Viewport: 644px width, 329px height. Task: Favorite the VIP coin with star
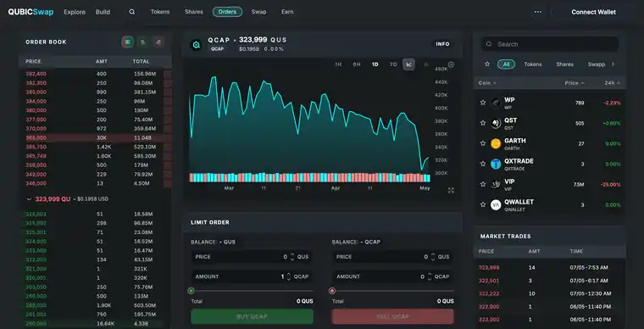pyautogui.click(x=483, y=184)
